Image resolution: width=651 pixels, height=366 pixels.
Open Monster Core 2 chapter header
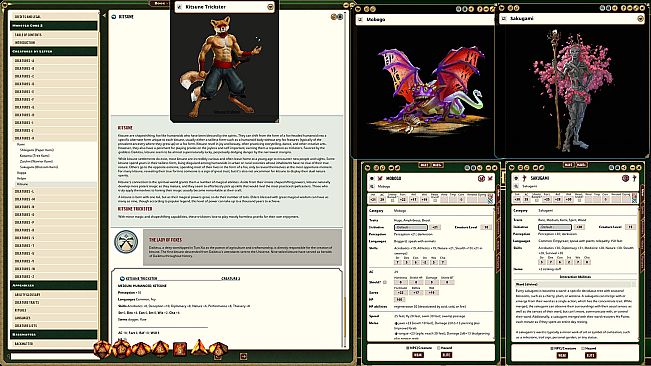coord(54,26)
